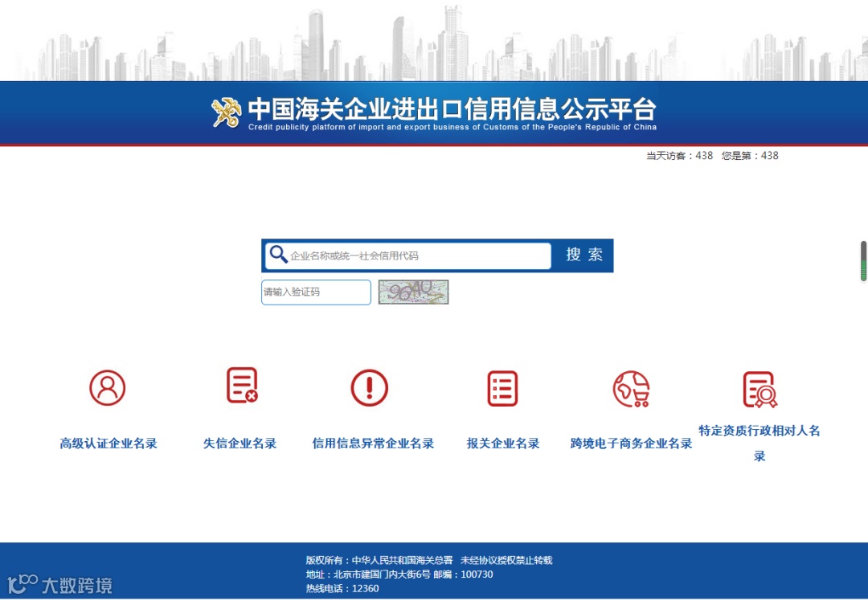Image resolution: width=868 pixels, height=601 pixels.
Task: Open the list icon for 报关企业名录
Action: (502, 389)
